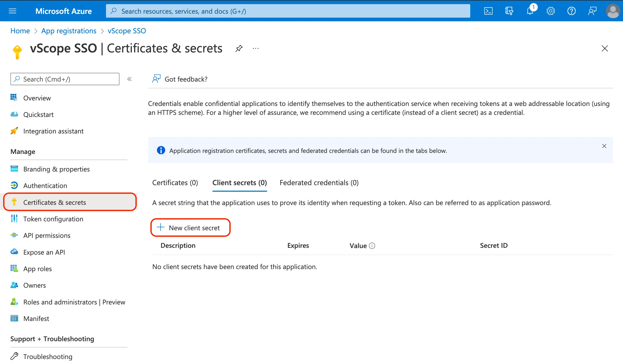The width and height of the screenshot is (623, 364).
Task: Click the Value column header
Action: [358, 246]
